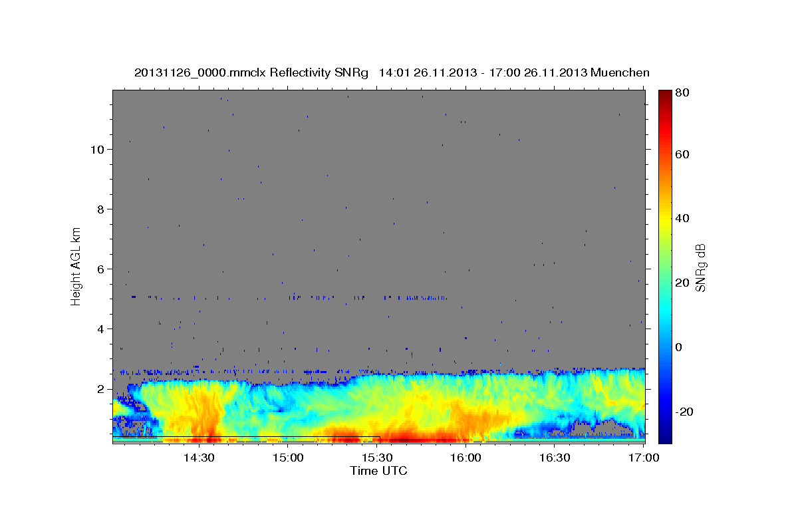Click the green middle of the colorbar

(665, 266)
